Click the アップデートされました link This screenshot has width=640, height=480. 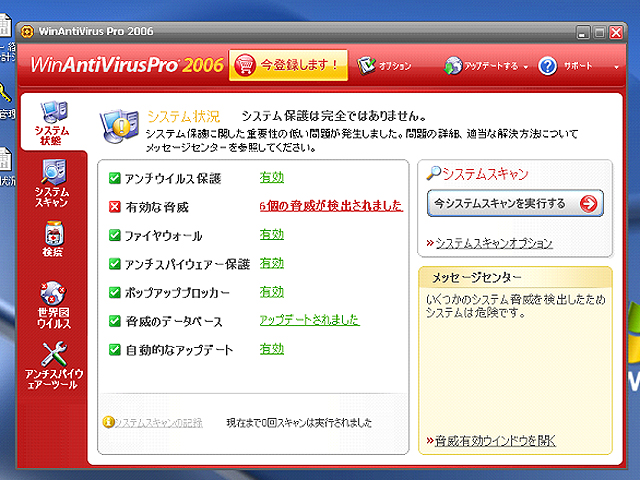tap(309, 320)
